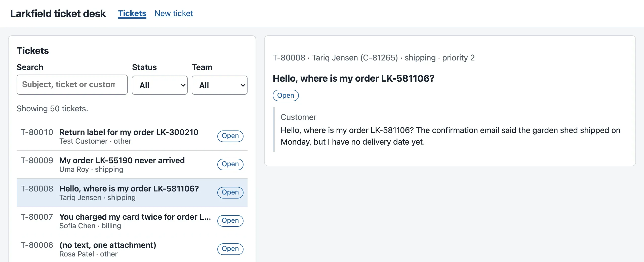Click the 'Tariq Jensen · shipping' subtitle
644x262 pixels.
pyautogui.click(x=98, y=198)
